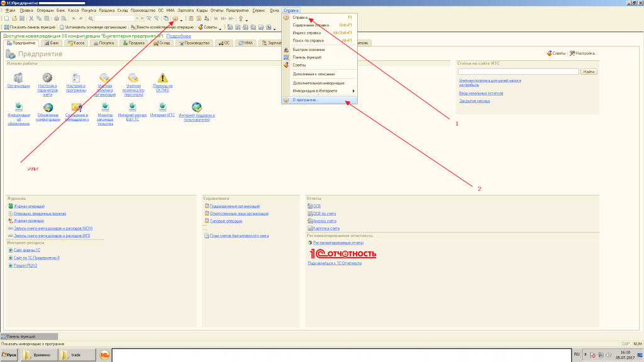644x362 pixels.
Task: Open the Журнал проводок link
Action: coord(29,221)
